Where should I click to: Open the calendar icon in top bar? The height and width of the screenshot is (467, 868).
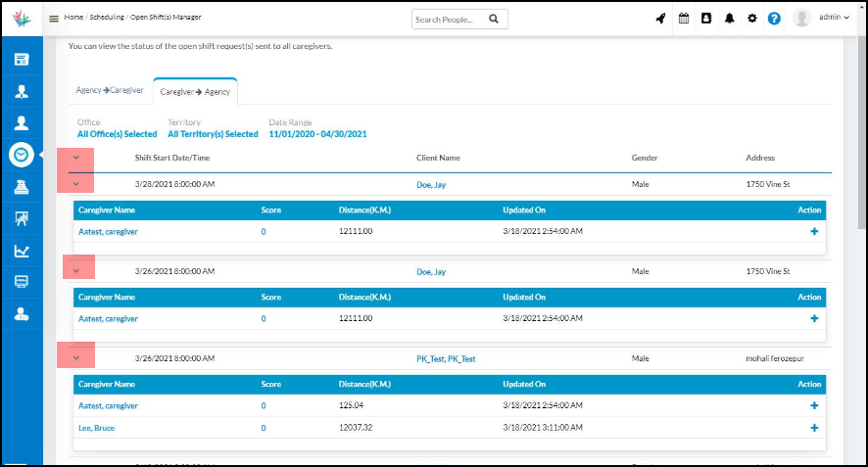685,19
